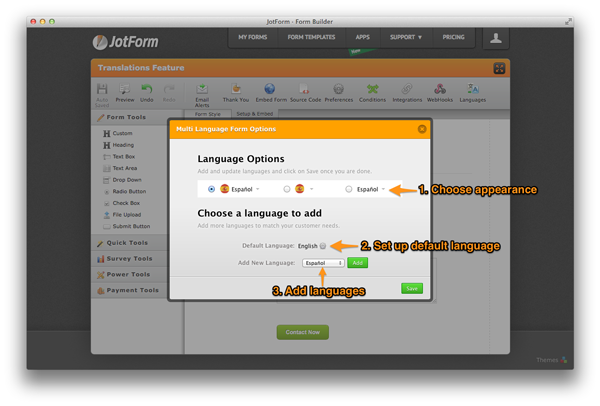Image resolution: width=600 pixels, height=406 pixels.
Task: Toggle macOS window full screen arrows
Action: pos(568,22)
